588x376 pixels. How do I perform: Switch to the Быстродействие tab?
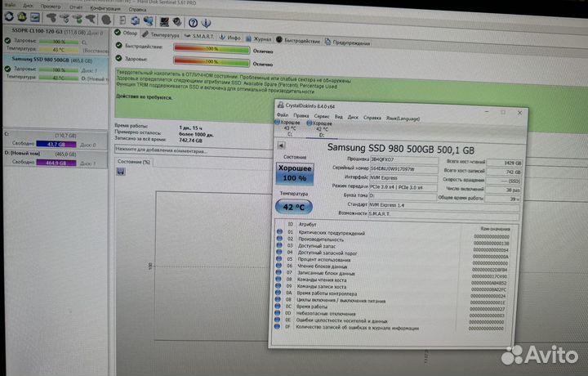click(298, 41)
